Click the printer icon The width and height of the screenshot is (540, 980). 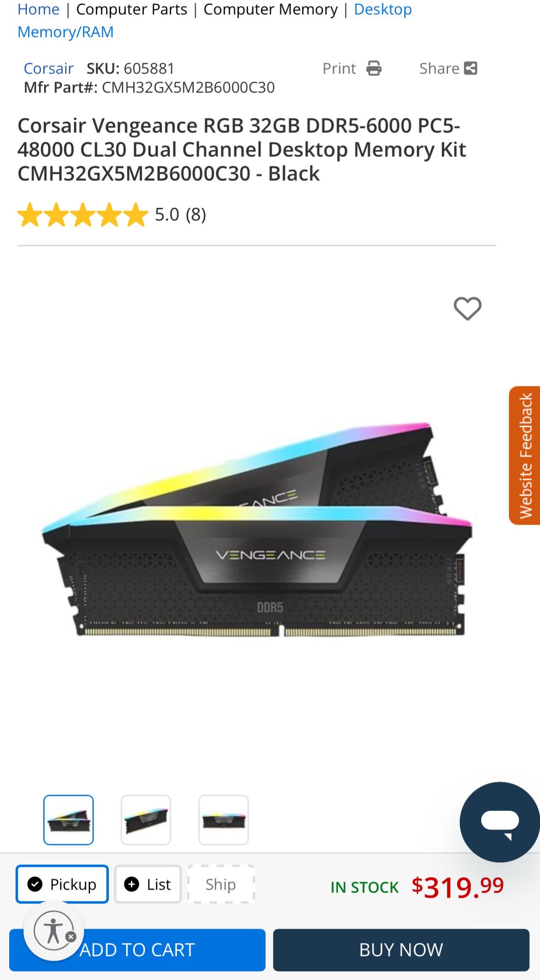373,68
